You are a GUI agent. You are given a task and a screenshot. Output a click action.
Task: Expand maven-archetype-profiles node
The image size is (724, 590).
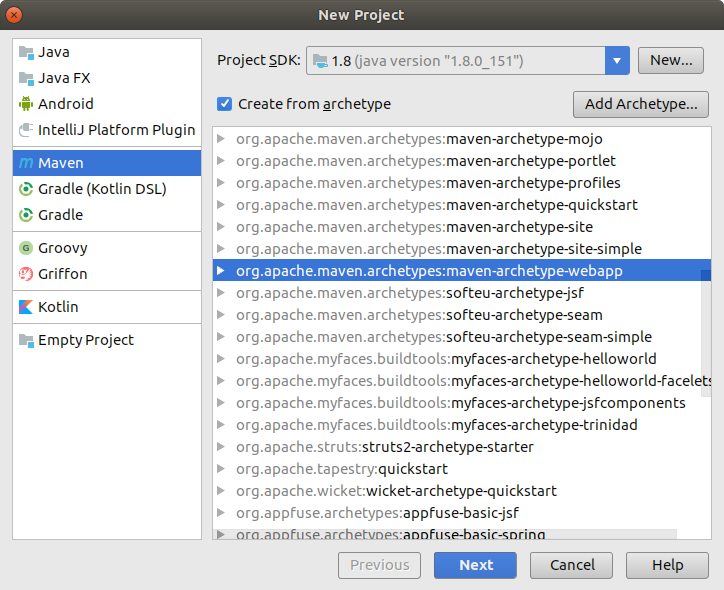coord(221,182)
